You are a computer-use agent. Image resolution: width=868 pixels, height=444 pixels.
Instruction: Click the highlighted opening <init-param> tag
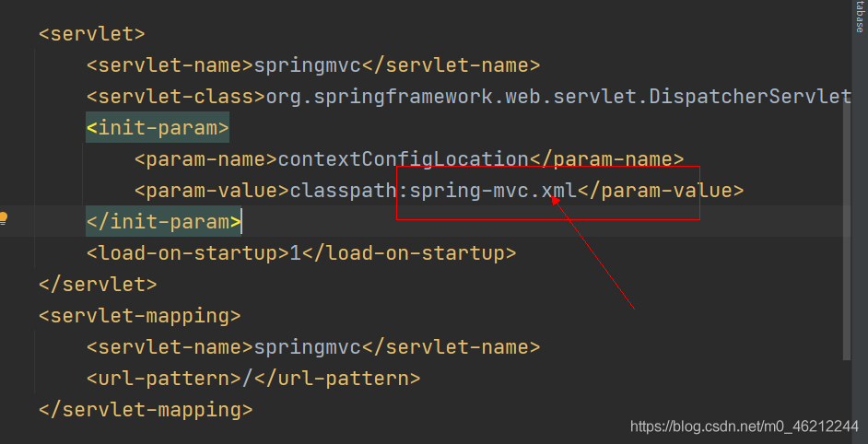158,128
